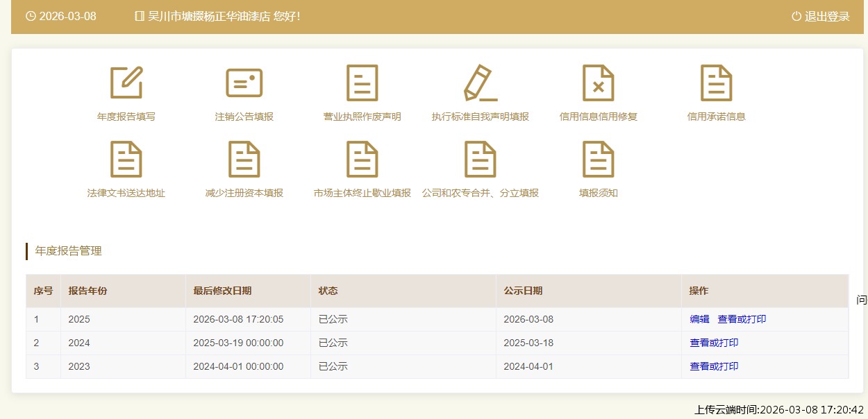Viewport: 868px width, 419px height.
Task: Click the 最后修改日期 column header
Action: tap(222, 291)
